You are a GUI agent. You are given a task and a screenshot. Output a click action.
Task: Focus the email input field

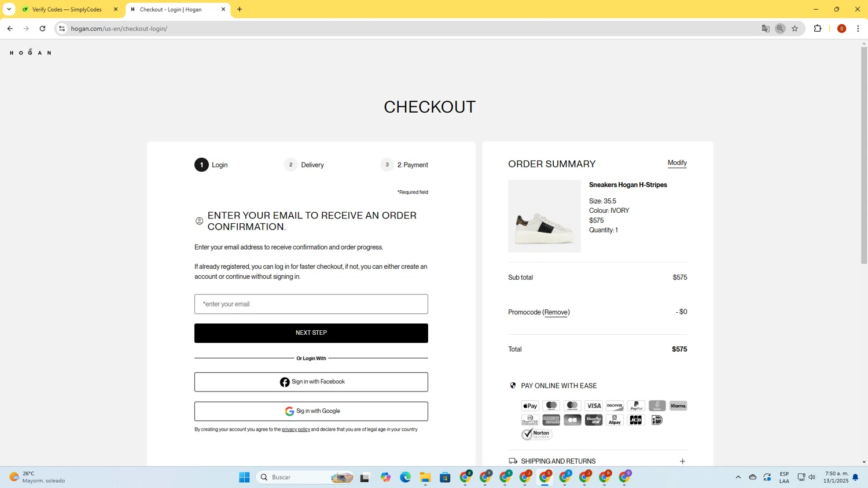pyautogui.click(x=311, y=304)
